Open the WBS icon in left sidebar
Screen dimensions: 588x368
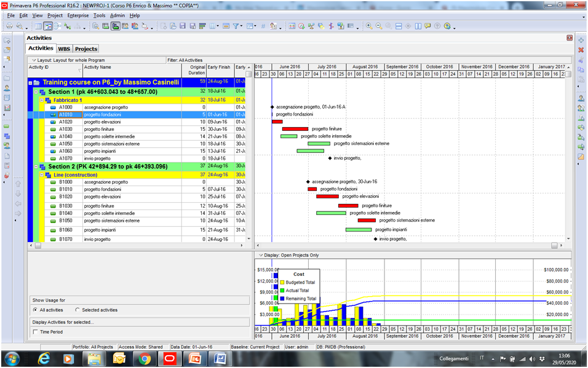pyautogui.click(x=7, y=136)
